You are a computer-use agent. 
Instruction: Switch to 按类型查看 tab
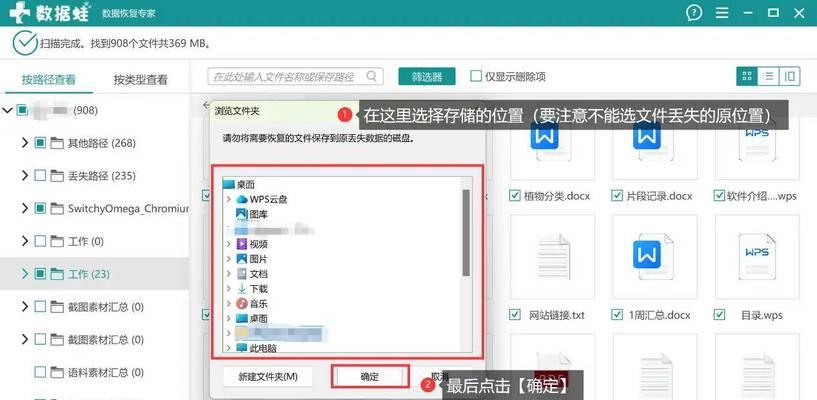click(141, 80)
